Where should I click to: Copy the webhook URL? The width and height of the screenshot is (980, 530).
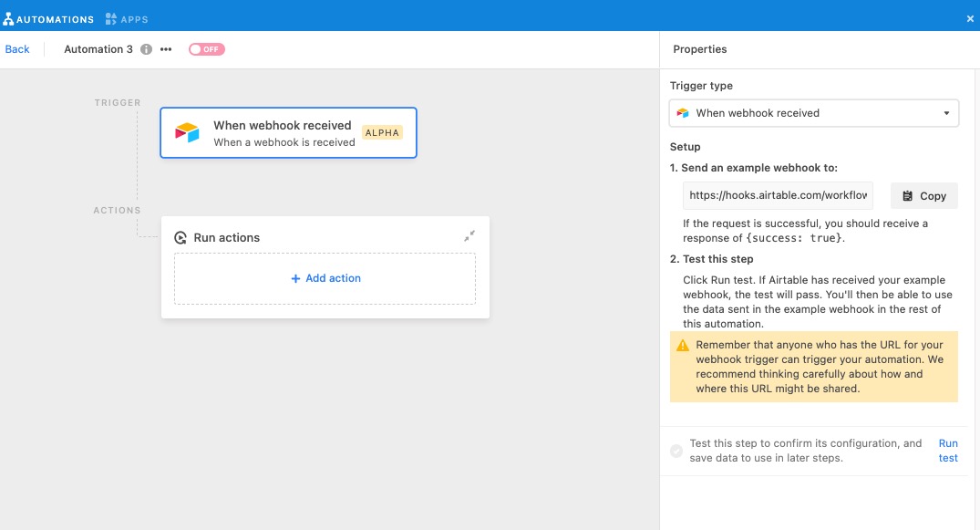923,196
